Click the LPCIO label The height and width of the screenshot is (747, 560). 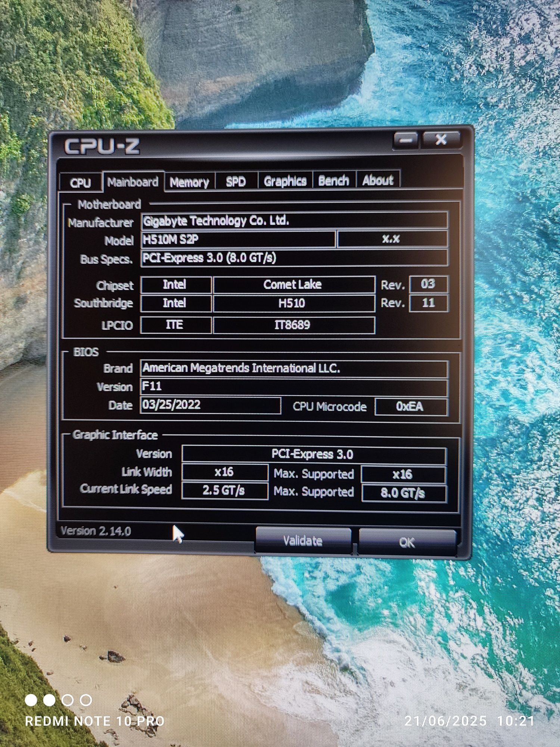117,326
